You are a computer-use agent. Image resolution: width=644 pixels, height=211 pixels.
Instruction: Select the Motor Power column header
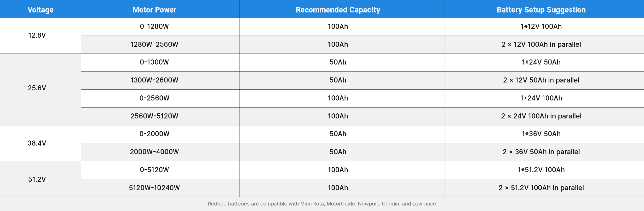(x=154, y=10)
